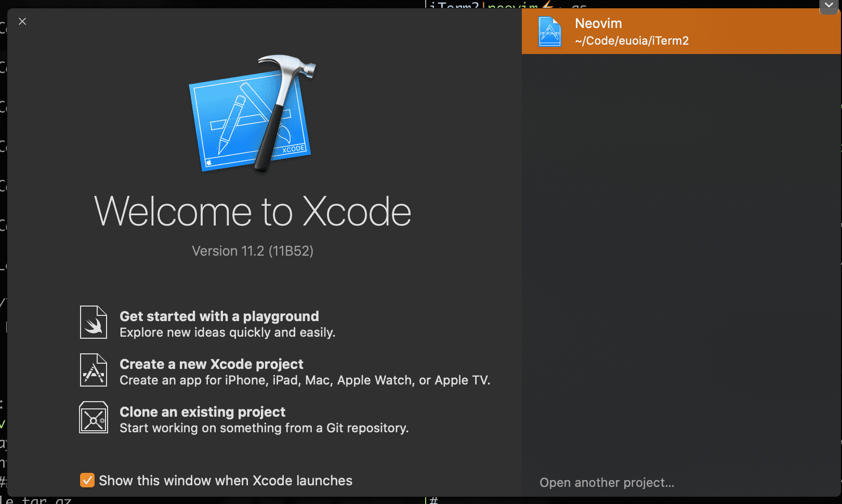The image size is (842, 504).
Task: Click the ~/Code/euoia/iTerm2 project path
Action: pos(631,41)
